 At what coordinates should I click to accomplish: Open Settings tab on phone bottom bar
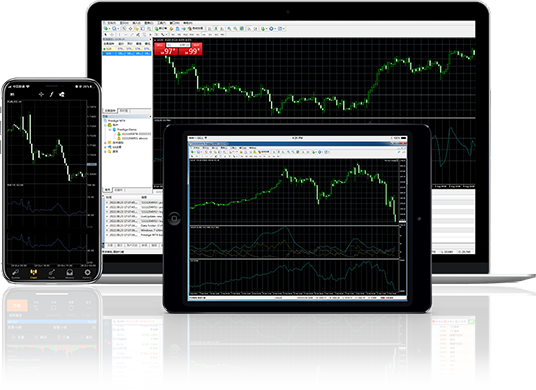(88, 273)
